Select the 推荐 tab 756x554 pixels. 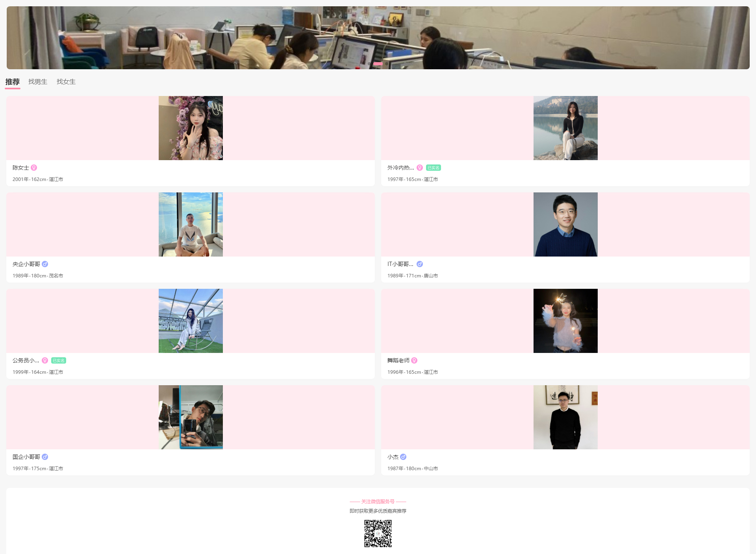[13, 82]
